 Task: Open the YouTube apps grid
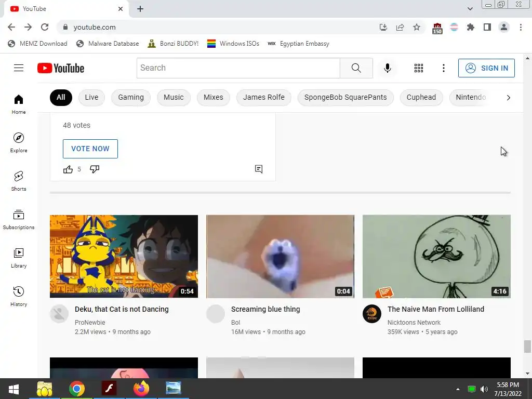(x=418, y=68)
